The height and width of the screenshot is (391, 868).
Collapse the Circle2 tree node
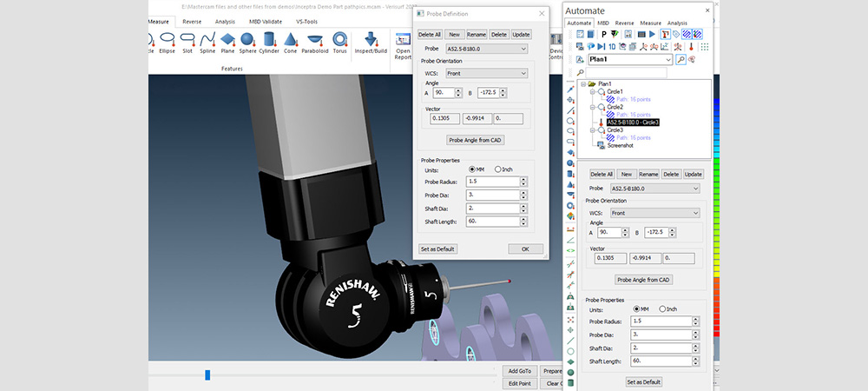click(x=592, y=107)
